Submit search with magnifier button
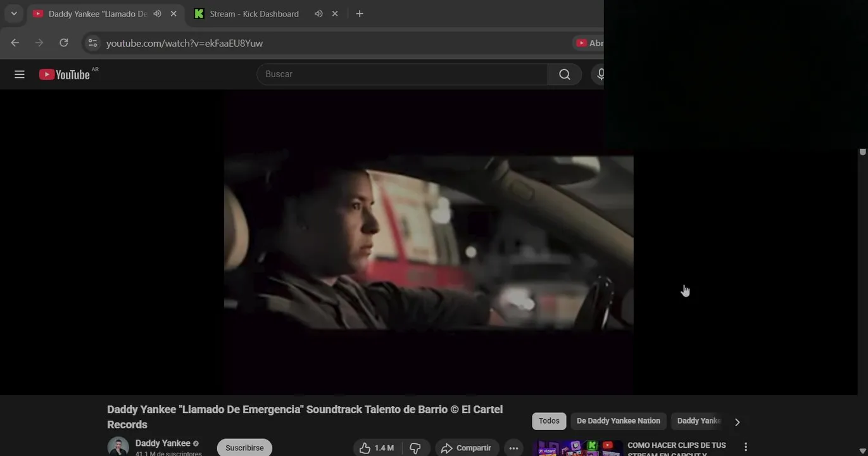The width and height of the screenshot is (868, 456). coord(565,74)
